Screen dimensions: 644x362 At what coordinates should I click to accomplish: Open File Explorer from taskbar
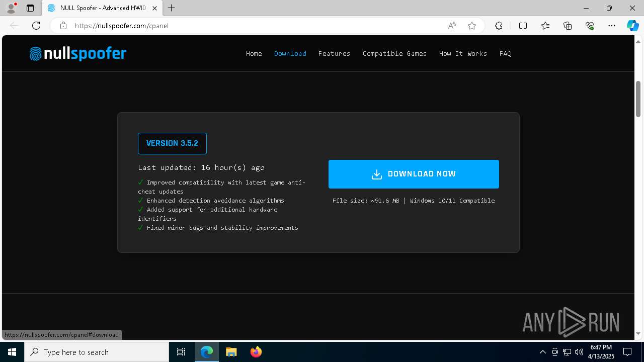[231, 352]
